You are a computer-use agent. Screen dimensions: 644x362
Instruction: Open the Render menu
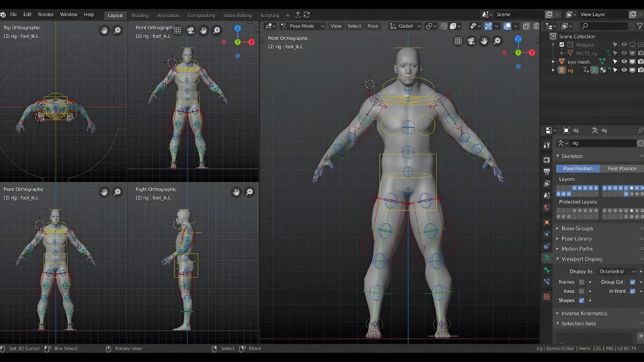click(x=46, y=14)
